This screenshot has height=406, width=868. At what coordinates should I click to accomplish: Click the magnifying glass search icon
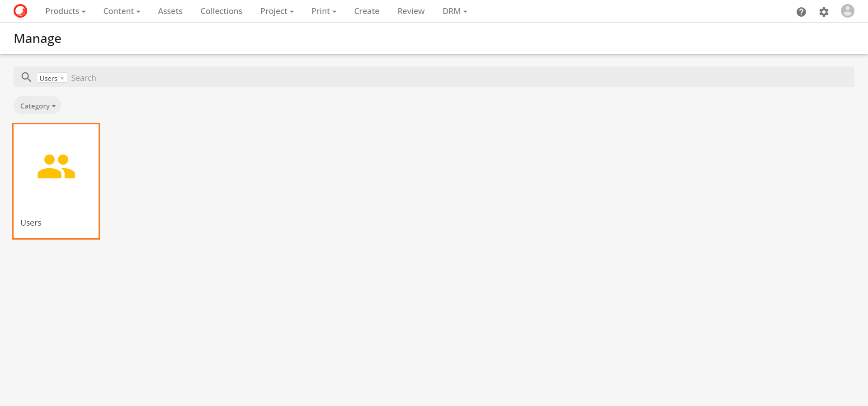pyautogui.click(x=26, y=77)
